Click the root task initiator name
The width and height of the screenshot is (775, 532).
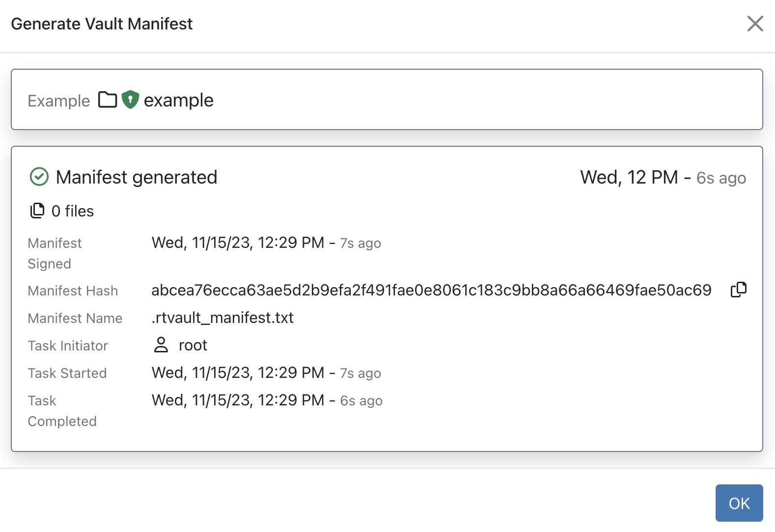point(193,345)
